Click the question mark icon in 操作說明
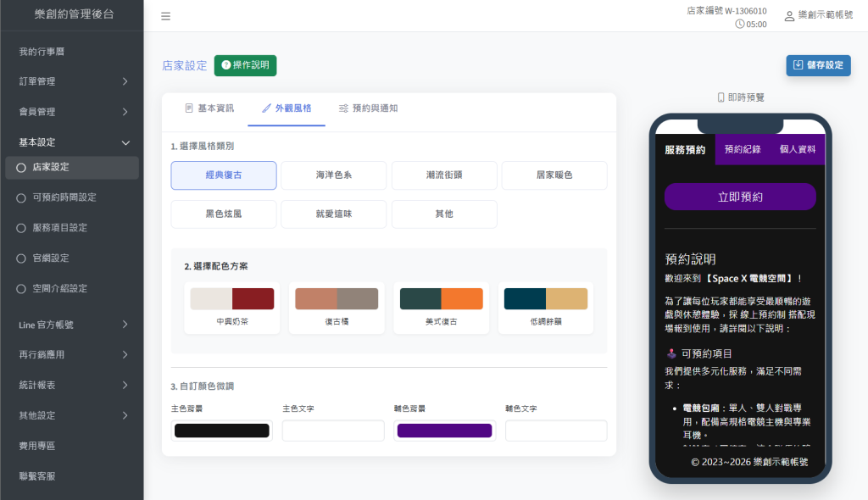This screenshot has height=500, width=868. coord(225,65)
